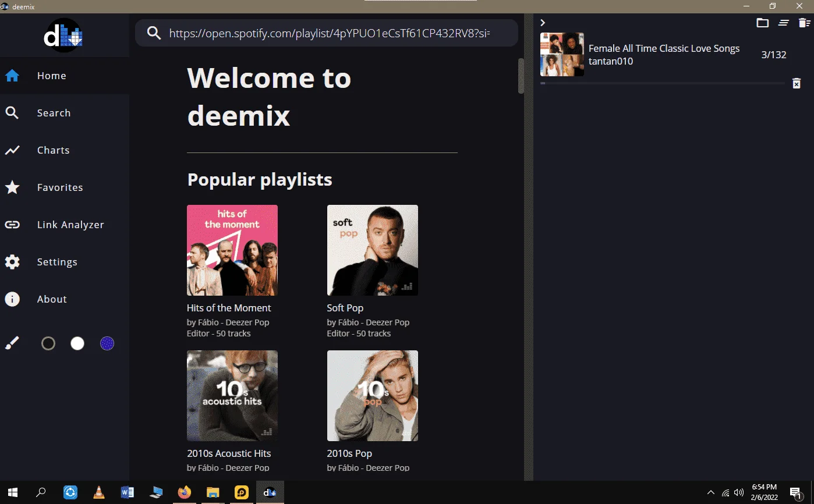
Task: Select the white light theme swatch
Action: 77,343
